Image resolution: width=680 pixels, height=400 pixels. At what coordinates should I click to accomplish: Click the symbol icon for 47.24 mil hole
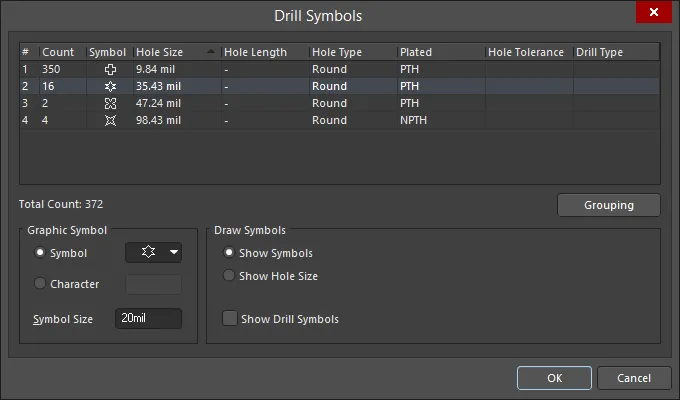click(x=111, y=103)
